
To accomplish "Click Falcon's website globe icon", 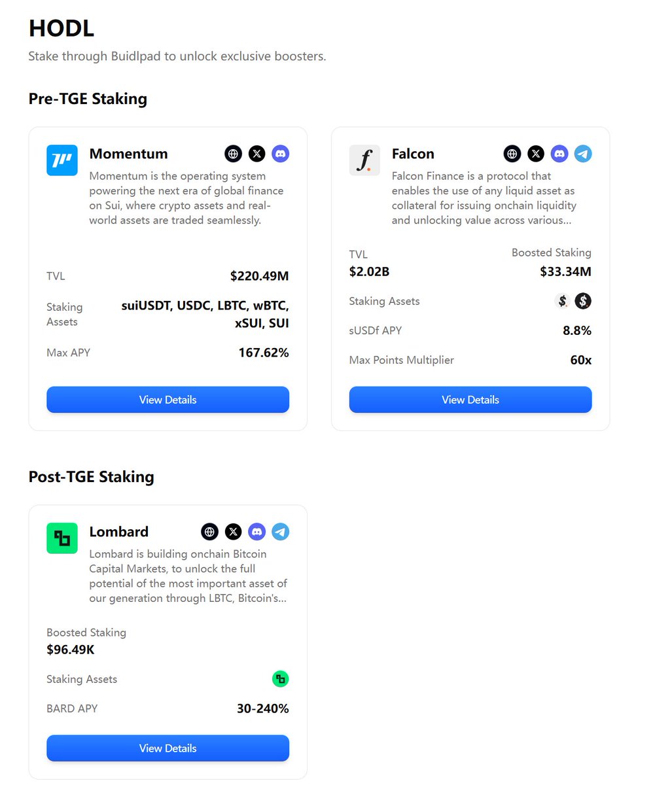I will [512, 154].
